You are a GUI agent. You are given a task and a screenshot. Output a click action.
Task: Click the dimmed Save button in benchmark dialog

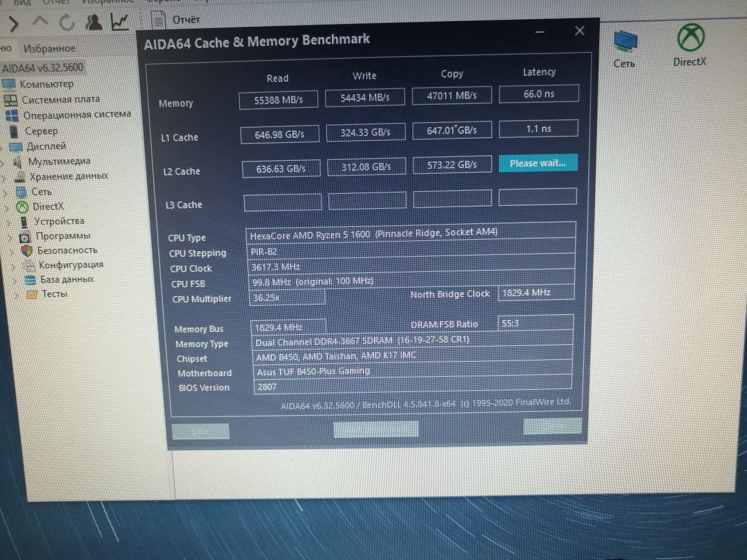click(200, 432)
